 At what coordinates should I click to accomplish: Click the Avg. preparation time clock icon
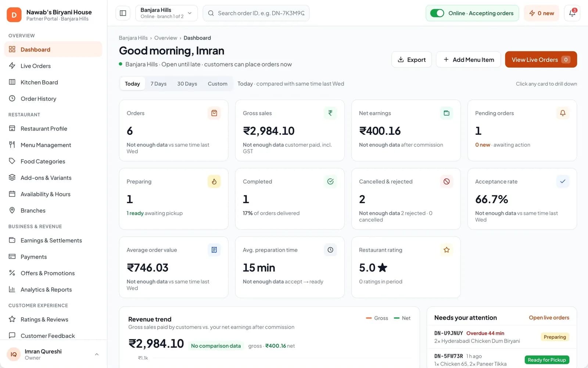pyautogui.click(x=330, y=250)
